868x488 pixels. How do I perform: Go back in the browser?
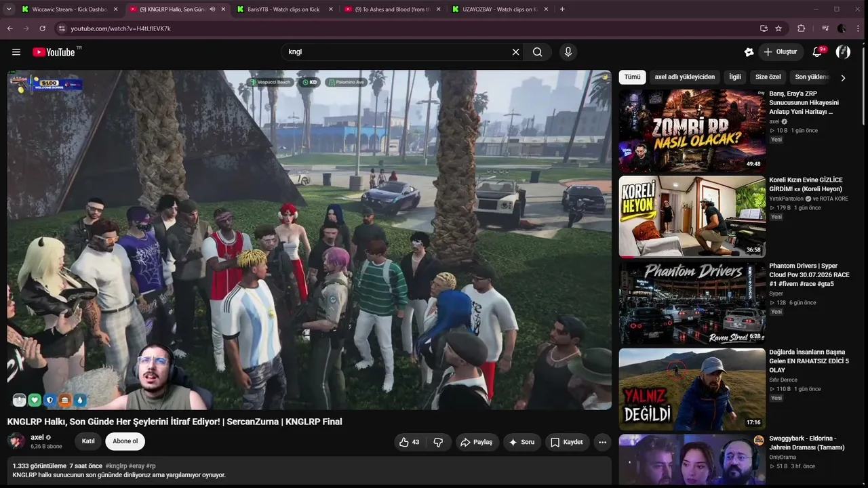(x=9, y=28)
